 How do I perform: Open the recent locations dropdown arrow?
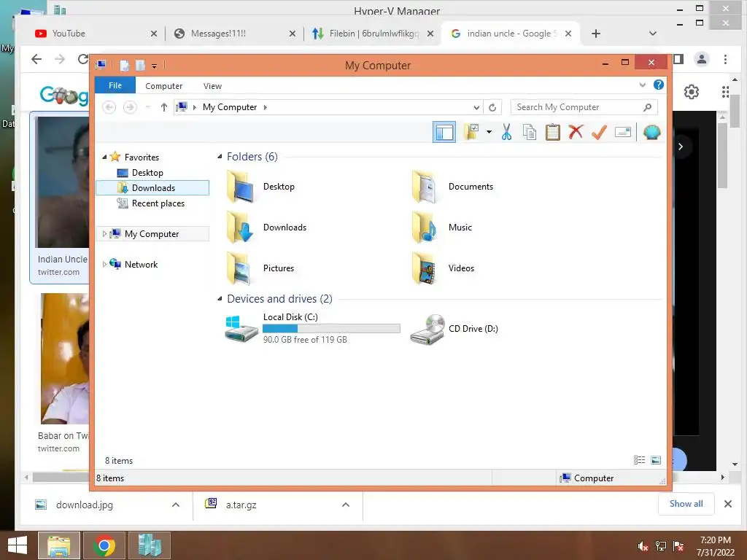coord(147,107)
